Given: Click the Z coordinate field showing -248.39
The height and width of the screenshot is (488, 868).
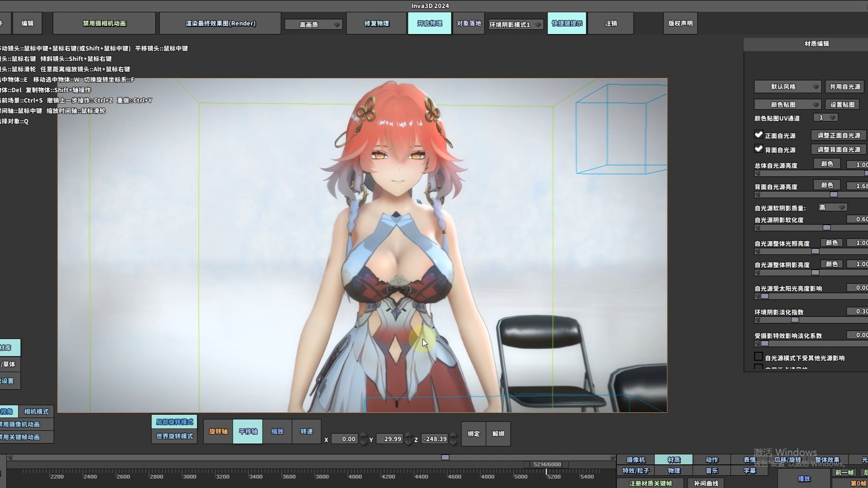Looking at the screenshot, I should [x=434, y=439].
